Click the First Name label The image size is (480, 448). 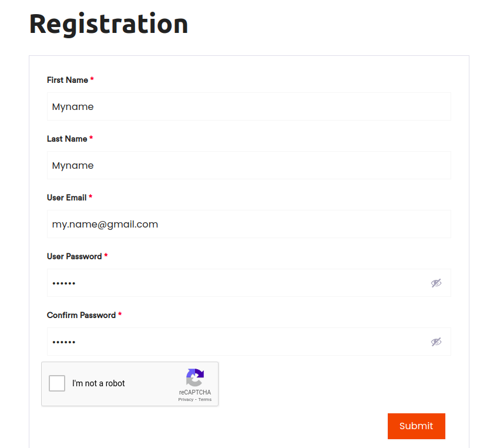[68, 80]
